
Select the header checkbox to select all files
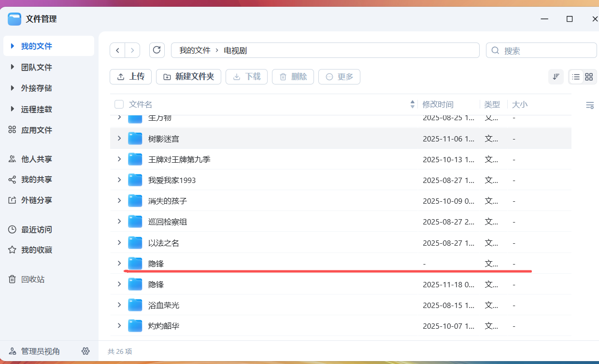tap(118, 104)
